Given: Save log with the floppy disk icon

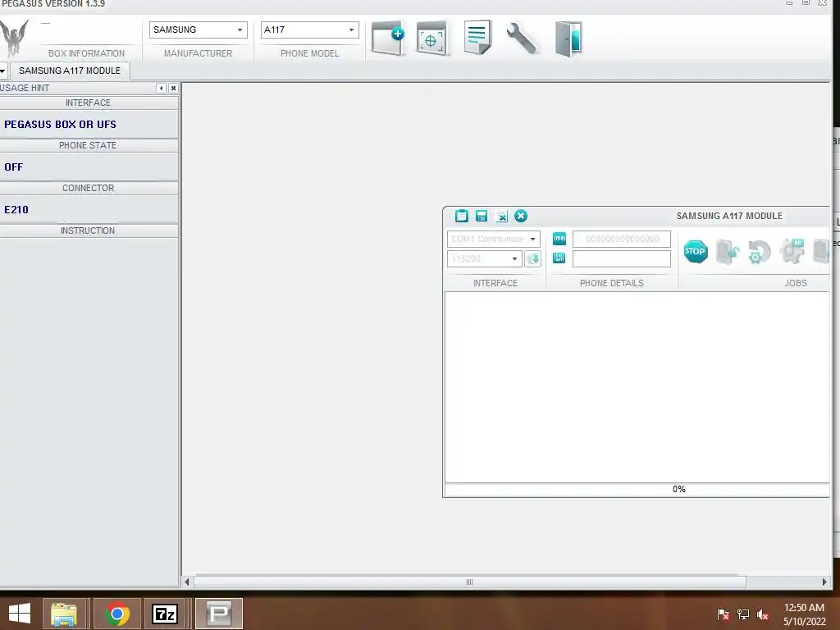Looking at the screenshot, I should (x=481, y=216).
